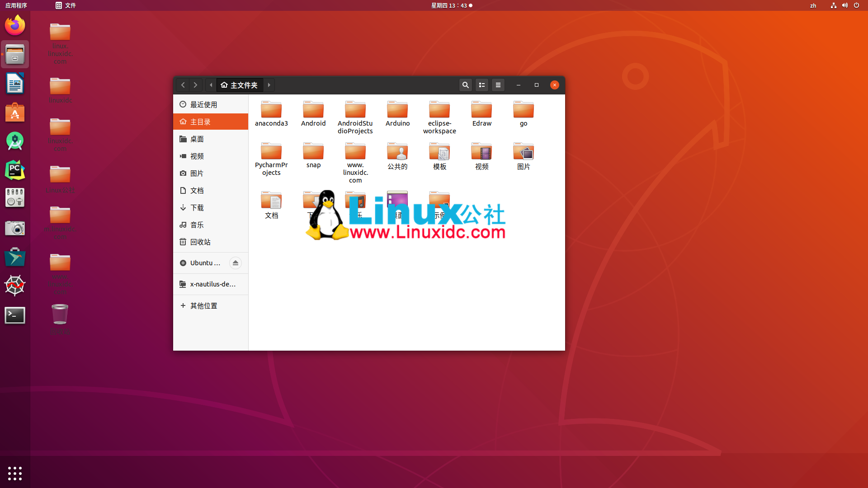Click the right path arrow after 主文件夹

(269, 85)
